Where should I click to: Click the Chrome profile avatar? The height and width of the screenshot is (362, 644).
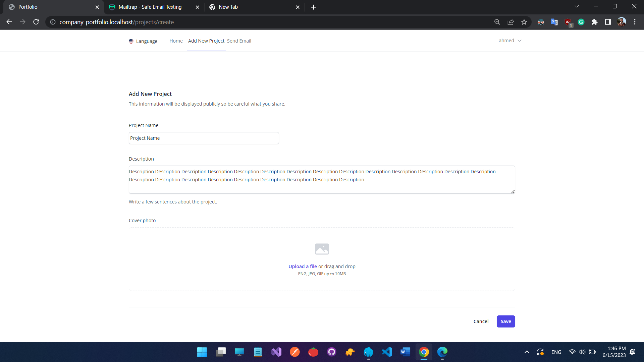(622, 22)
